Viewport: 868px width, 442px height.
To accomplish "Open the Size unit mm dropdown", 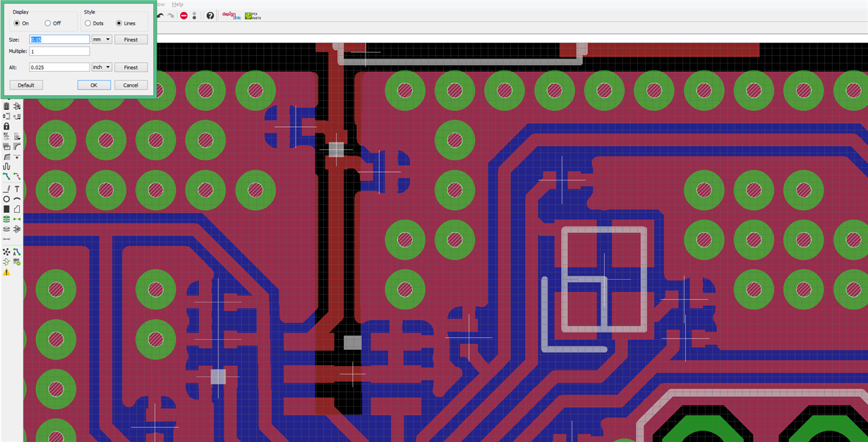I will click(x=102, y=39).
